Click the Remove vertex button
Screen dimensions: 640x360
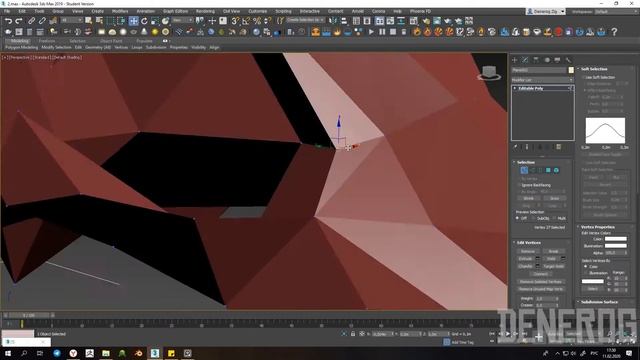(x=528, y=251)
